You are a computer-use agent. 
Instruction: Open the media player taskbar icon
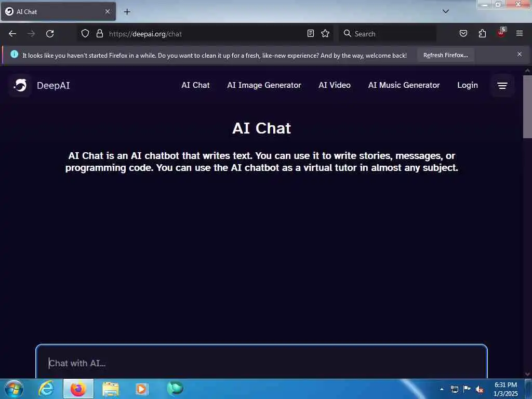pyautogui.click(x=142, y=389)
